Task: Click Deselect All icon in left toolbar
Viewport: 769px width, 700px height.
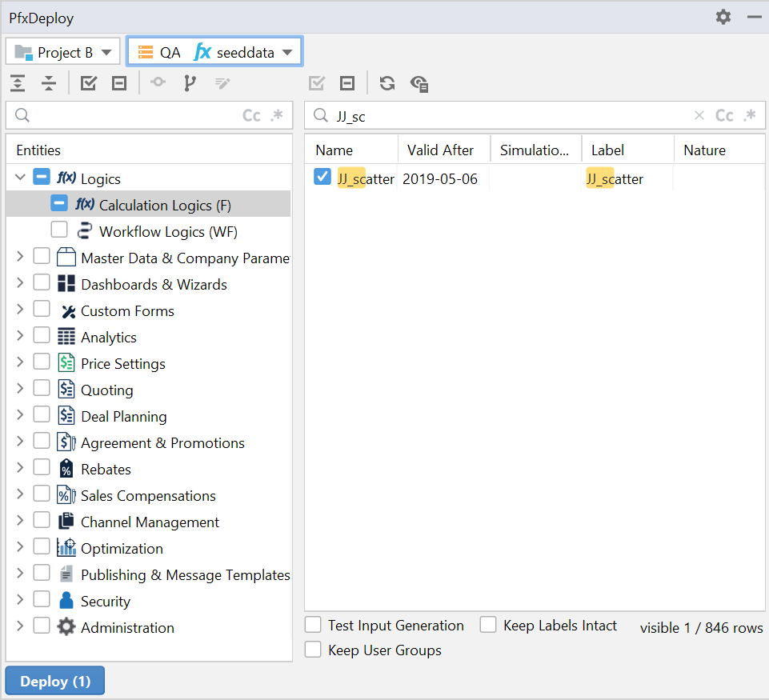Action: (x=119, y=83)
